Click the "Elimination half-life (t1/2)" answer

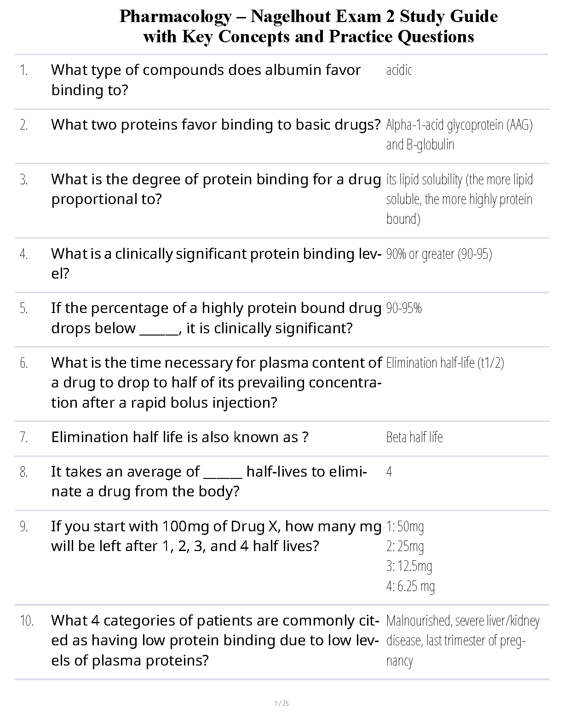[x=445, y=363]
